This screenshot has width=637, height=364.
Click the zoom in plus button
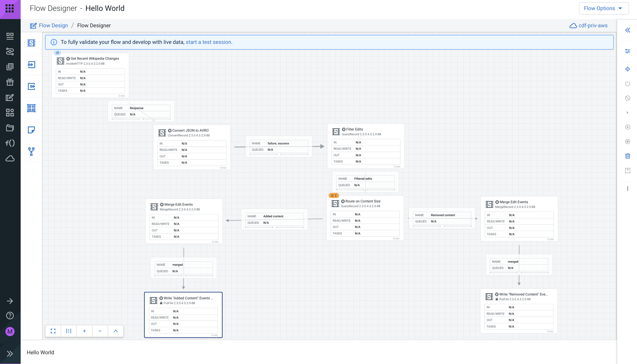click(84, 331)
